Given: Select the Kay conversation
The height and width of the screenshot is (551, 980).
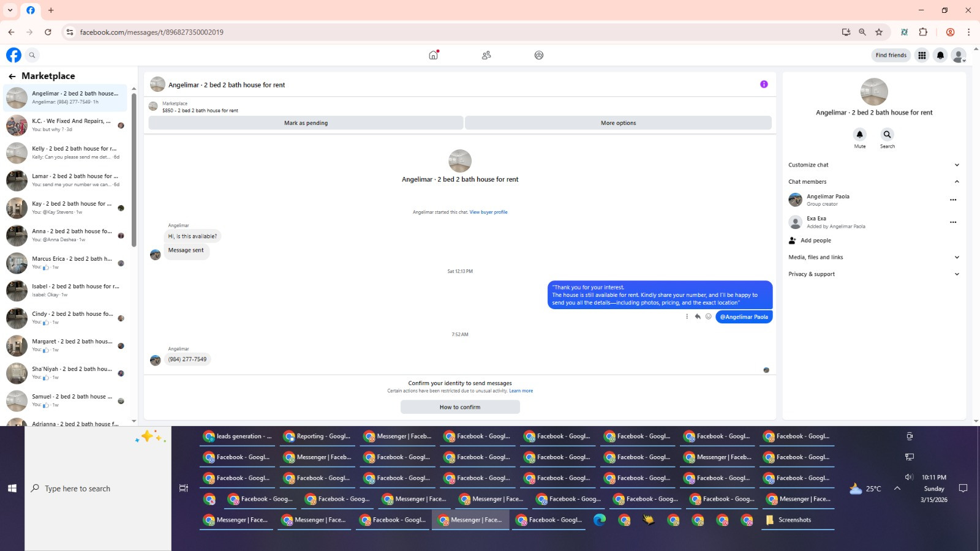Looking at the screenshot, I should [66, 208].
